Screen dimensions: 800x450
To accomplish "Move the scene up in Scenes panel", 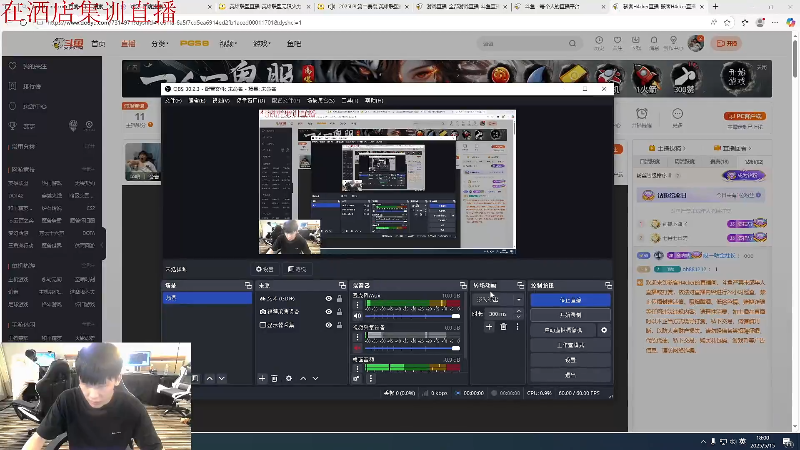I will click(210, 379).
